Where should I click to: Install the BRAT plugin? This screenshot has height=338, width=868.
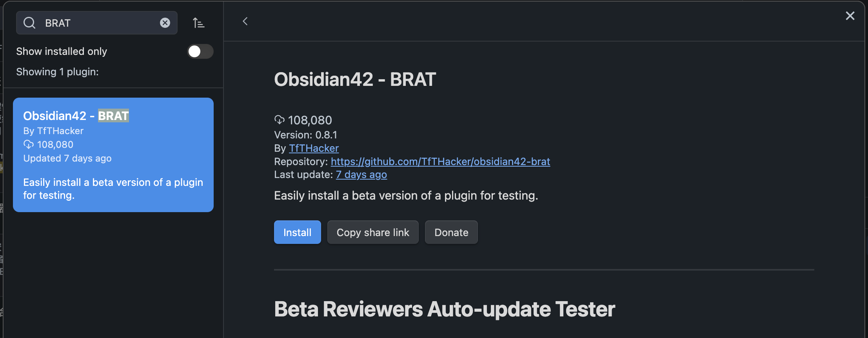(x=297, y=232)
